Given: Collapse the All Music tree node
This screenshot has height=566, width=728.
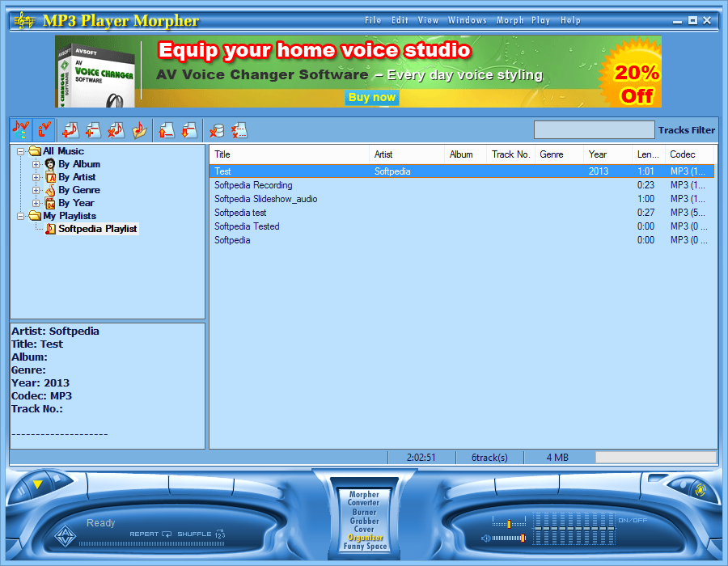Looking at the screenshot, I should coord(20,151).
